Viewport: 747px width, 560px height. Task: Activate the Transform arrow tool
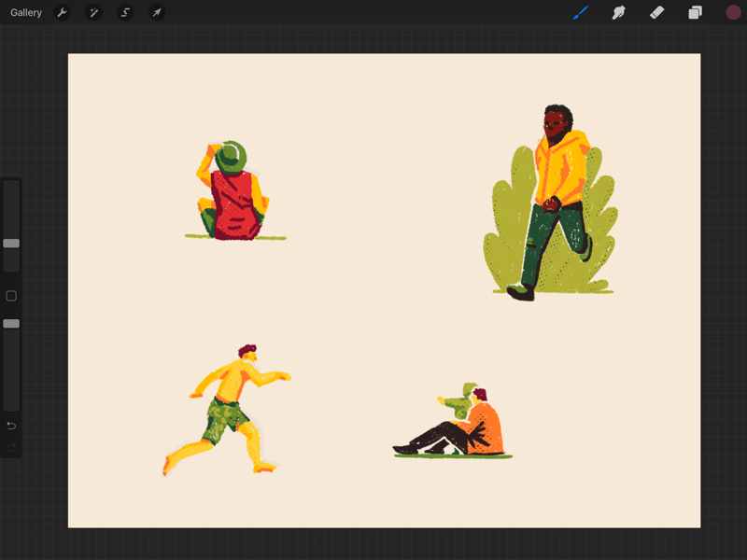[x=157, y=13]
